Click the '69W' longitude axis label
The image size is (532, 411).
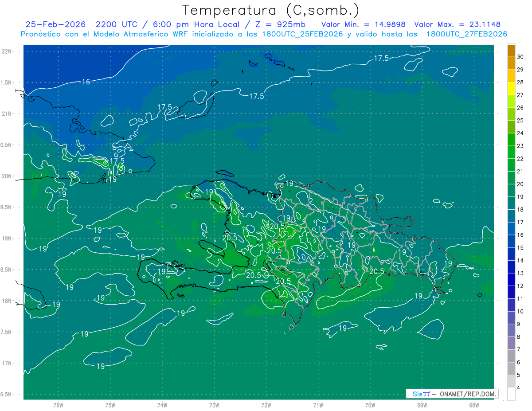(422, 405)
